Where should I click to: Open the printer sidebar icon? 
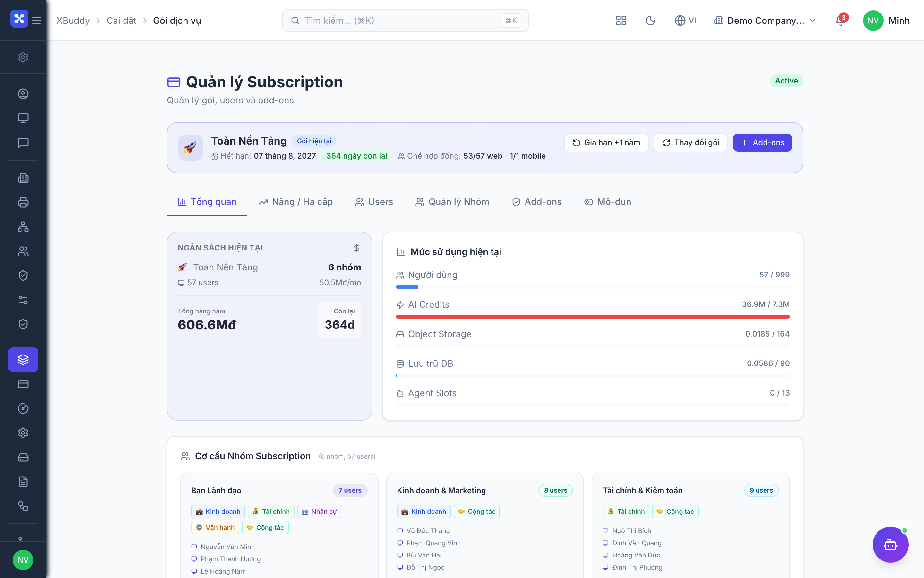click(x=23, y=202)
